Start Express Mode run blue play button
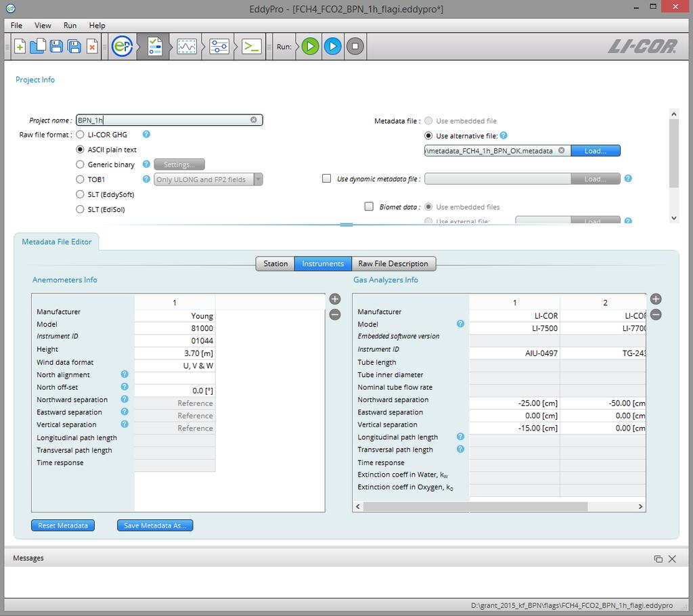693x616 pixels. [333, 46]
